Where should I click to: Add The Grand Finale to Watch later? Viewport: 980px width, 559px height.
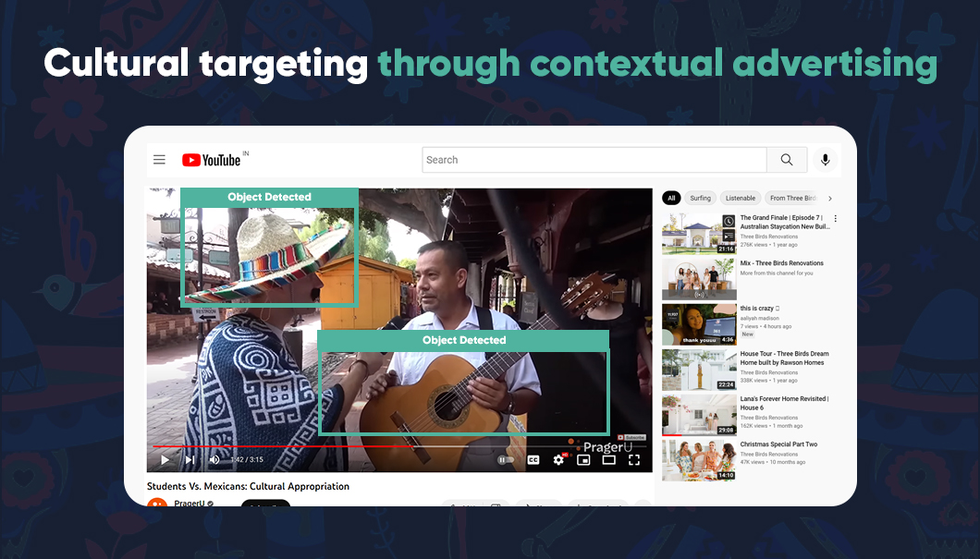(729, 221)
